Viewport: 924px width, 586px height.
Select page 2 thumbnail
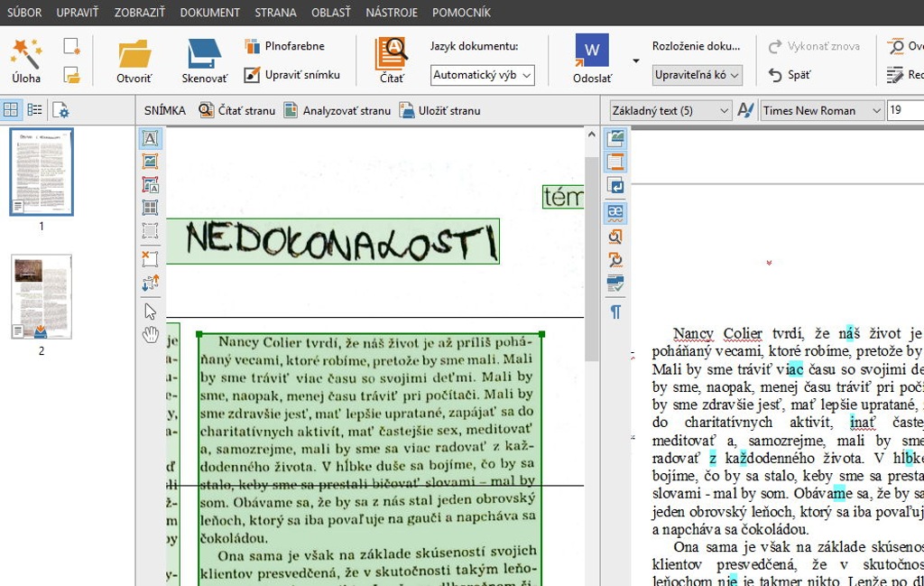[x=42, y=297]
